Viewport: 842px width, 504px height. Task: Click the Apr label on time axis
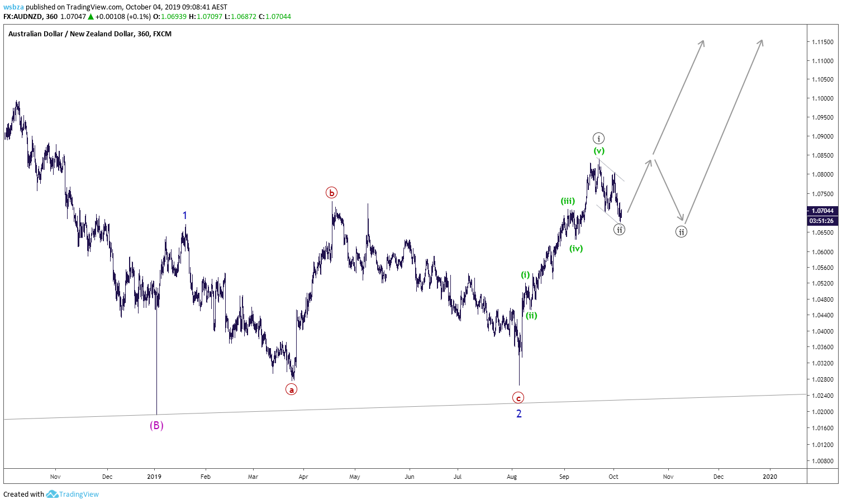pos(303,477)
